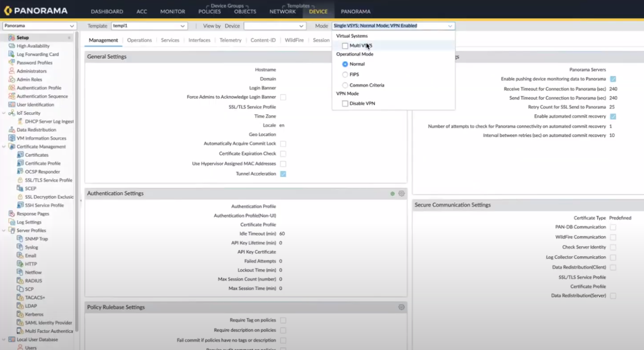644x350 pixels.
Task: Click the Administrators icon in sidebar
Action: pyautogui.click(x=12, y=71)
